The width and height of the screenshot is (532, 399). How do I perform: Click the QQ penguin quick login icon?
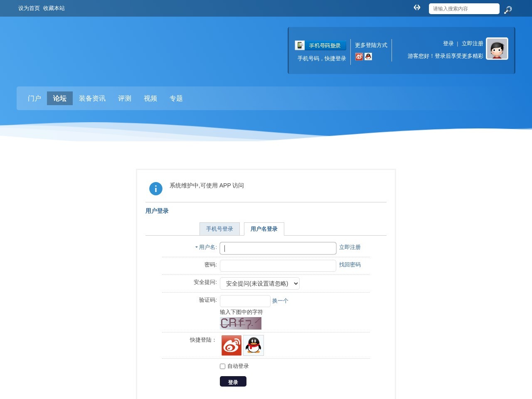coord(253,345)
